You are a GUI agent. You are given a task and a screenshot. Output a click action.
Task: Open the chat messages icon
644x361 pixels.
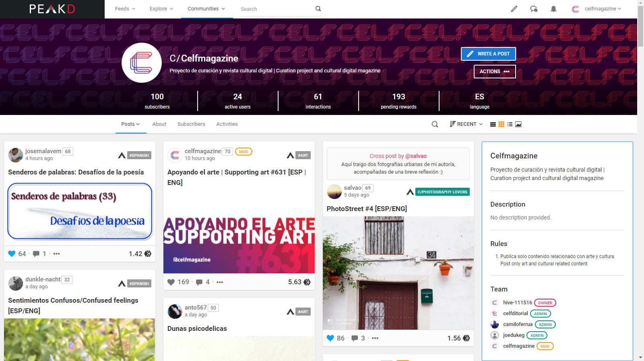[x=534, y=9]
